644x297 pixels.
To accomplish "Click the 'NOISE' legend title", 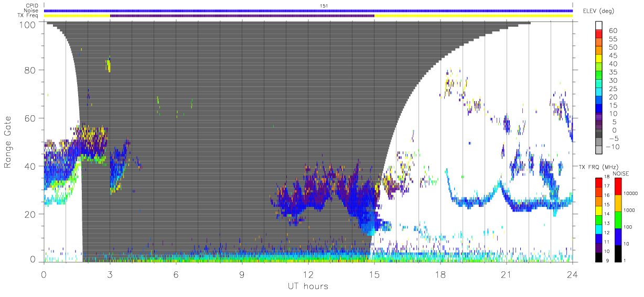I will click(x=621, y=173).
